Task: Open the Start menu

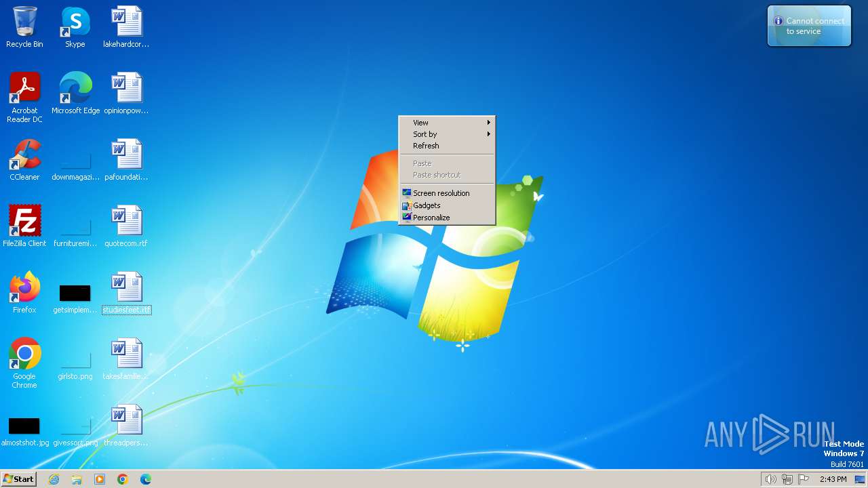Action: point(18,479)
